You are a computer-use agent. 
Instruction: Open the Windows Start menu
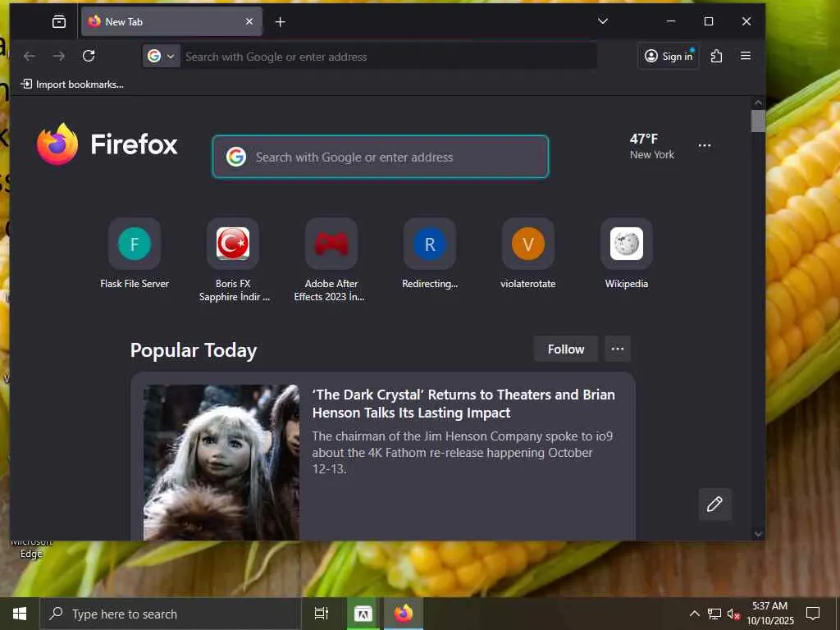(x=20, y=614)
